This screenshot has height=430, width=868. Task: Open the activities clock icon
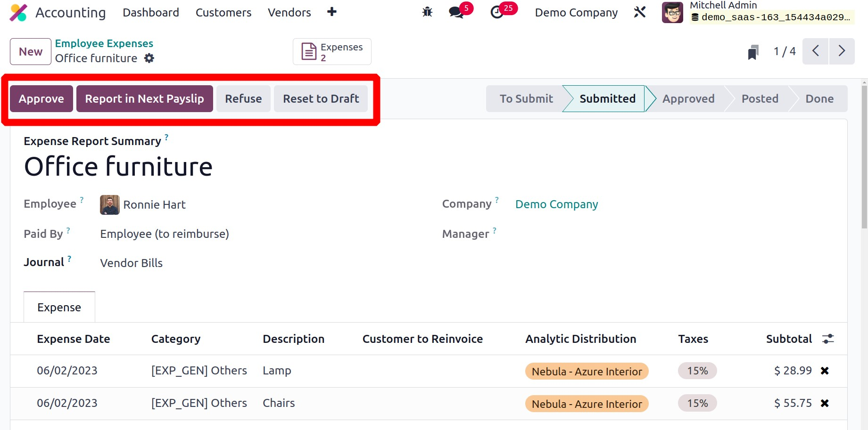pos(497,12)
